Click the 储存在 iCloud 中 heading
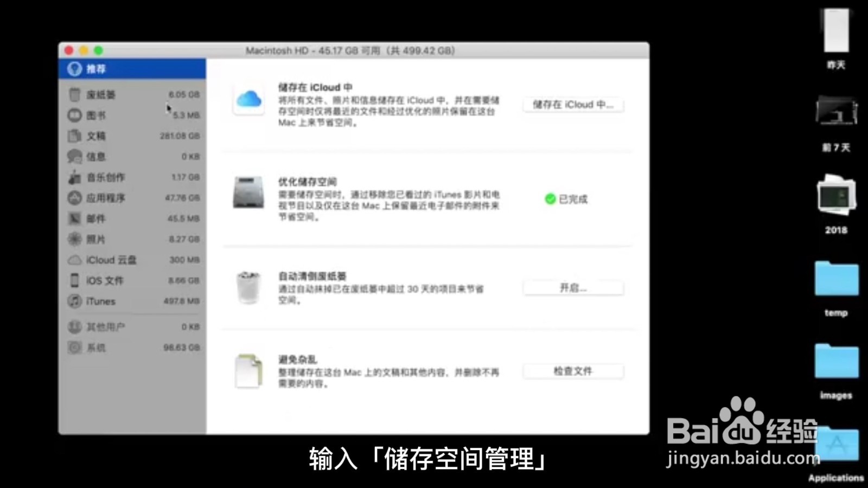Screen dimensions: 868x488 click(315, 87)
